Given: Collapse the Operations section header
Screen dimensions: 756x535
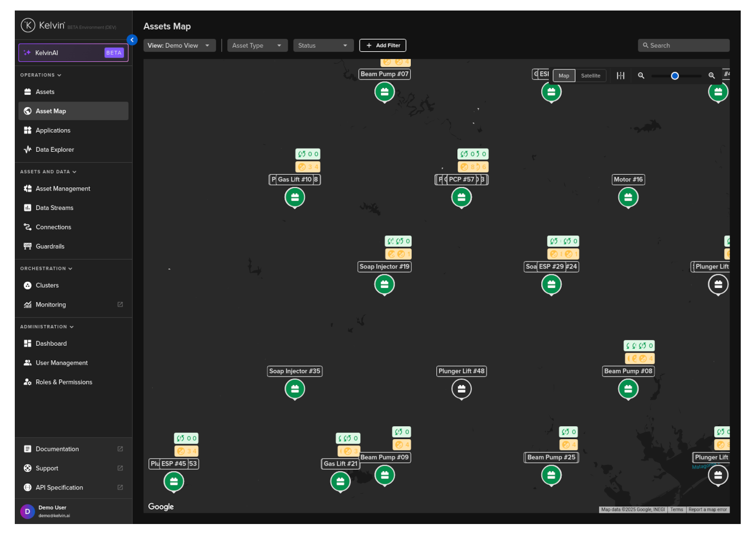Looking at the screenshot, I should point(41,75).
